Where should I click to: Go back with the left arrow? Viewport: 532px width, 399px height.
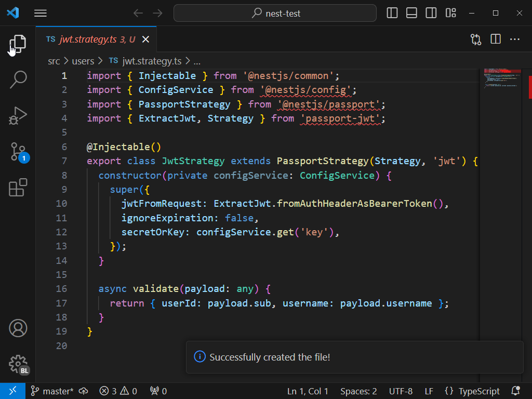click(x=138, y=13)
